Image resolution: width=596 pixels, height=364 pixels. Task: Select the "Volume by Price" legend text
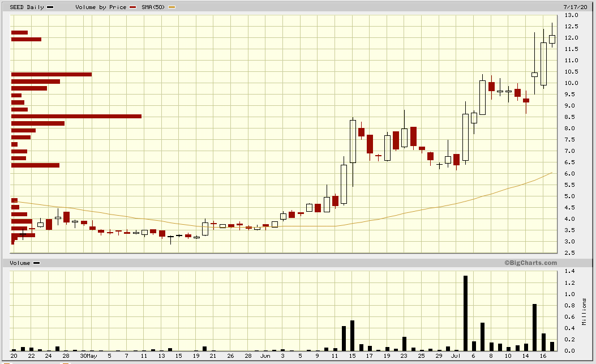pyautogui.click(x=101, y=7)
